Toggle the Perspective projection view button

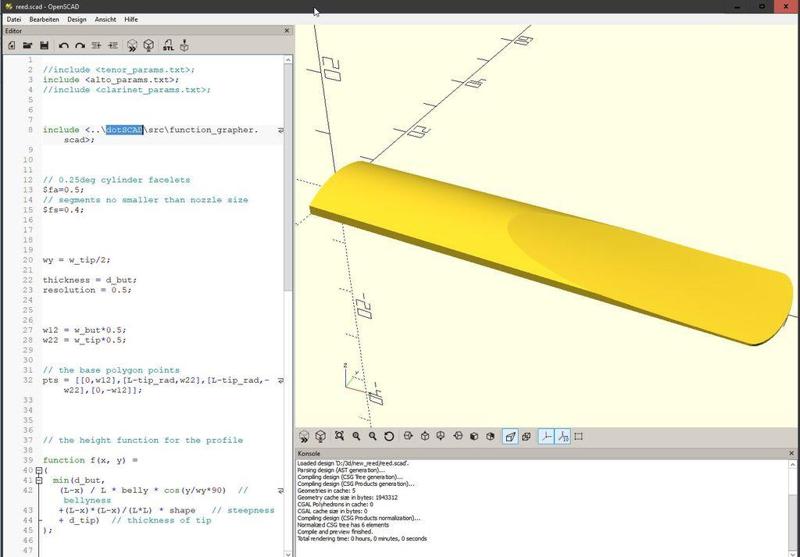[x=510, y=437]
